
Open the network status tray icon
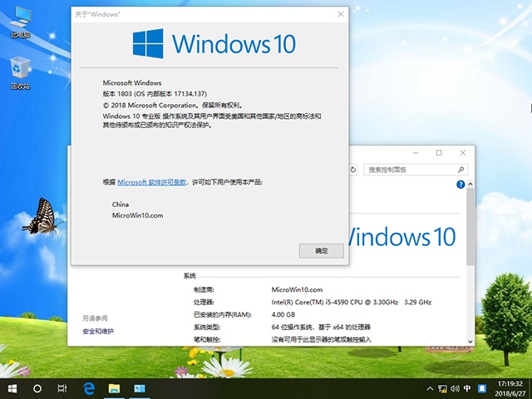tap(442, 389)
